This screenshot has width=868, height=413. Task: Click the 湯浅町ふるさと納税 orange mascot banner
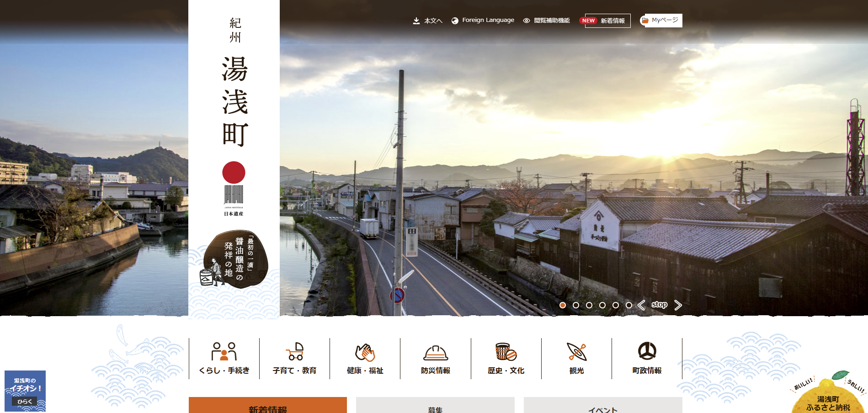(828, 393)
